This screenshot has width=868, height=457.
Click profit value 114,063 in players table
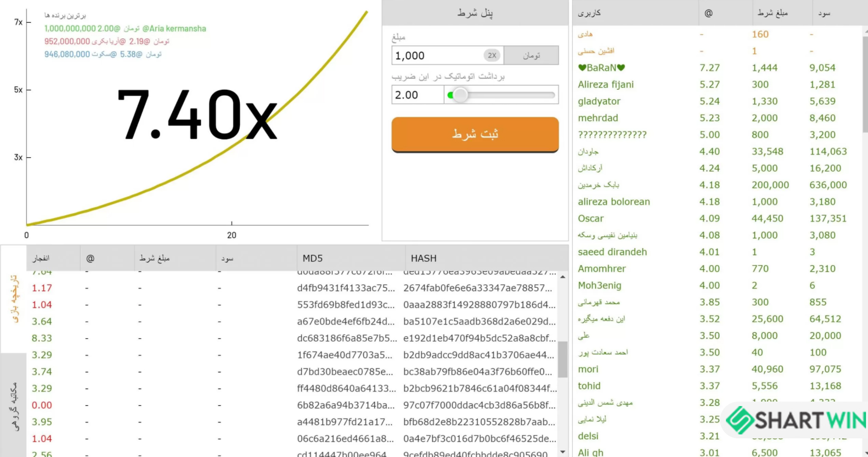pyautogui.click(x=828, y=152)
